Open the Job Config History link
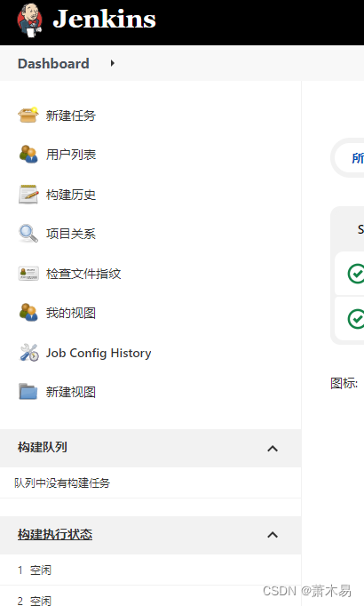364x606 pixels. coord(99,353)
